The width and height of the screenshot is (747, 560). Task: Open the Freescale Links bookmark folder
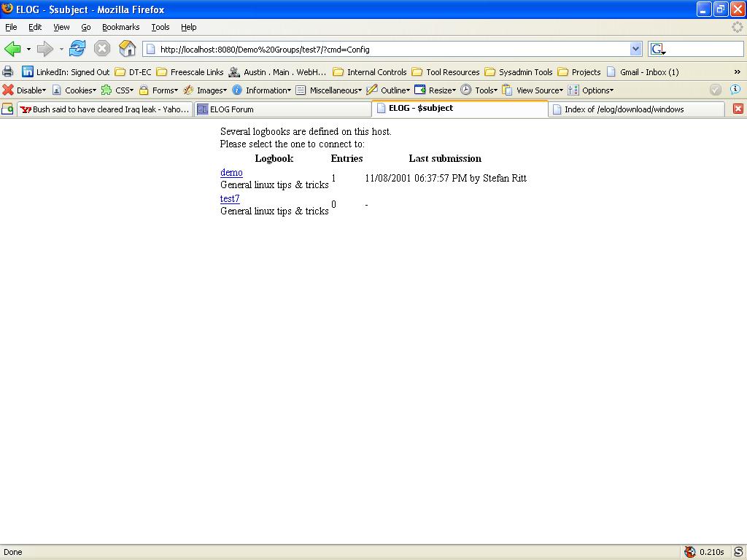tap(190, 72)
